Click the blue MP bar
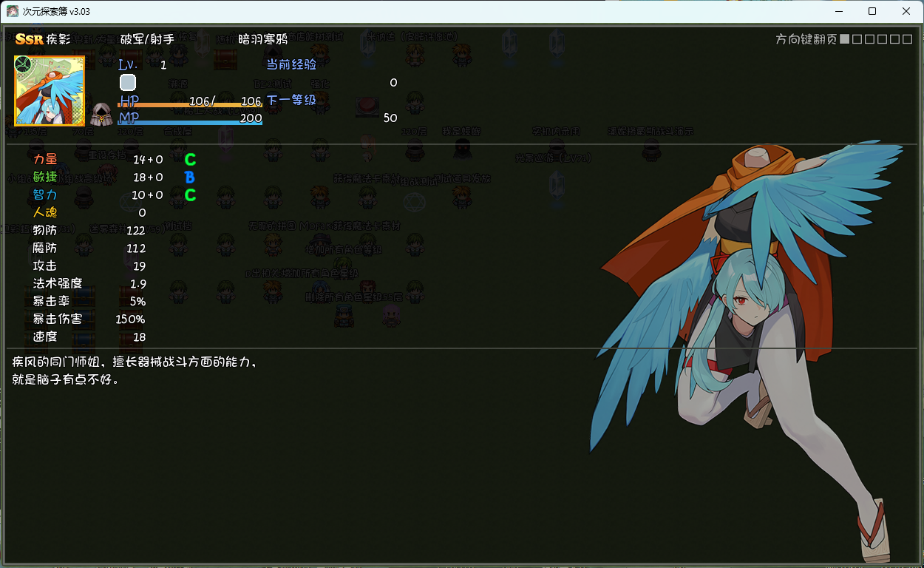 pos(190,123)
